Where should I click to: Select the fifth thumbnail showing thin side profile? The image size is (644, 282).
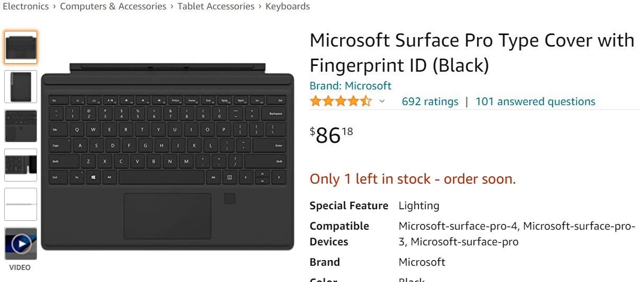coord(21,205)
